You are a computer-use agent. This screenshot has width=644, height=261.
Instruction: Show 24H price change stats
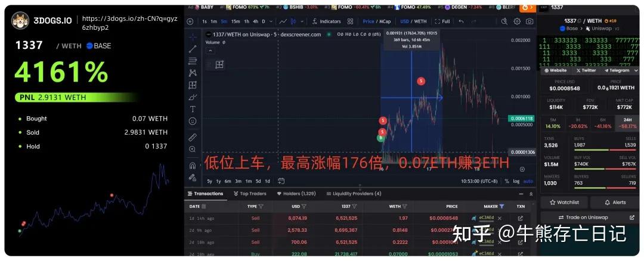click(x=627, y=123)
